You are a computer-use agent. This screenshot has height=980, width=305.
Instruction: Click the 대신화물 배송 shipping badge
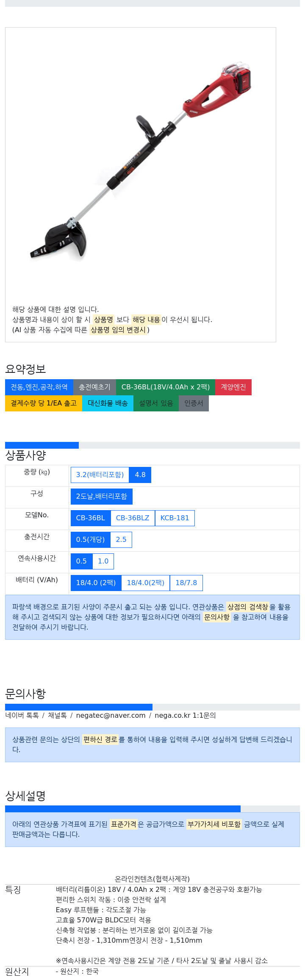(108, 403)
